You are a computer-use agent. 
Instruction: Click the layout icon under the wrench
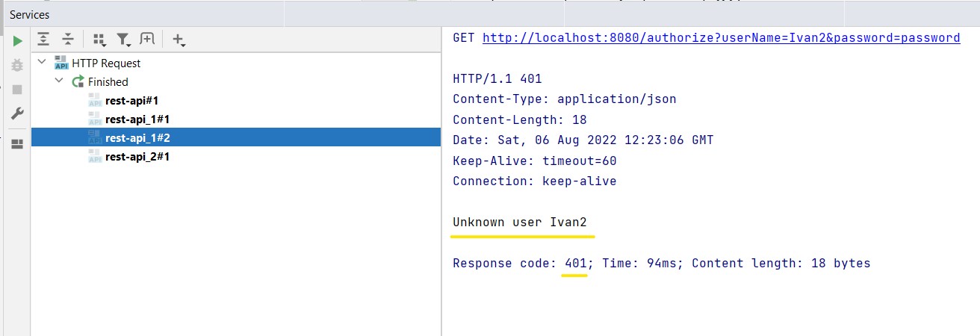pos(17,144)
